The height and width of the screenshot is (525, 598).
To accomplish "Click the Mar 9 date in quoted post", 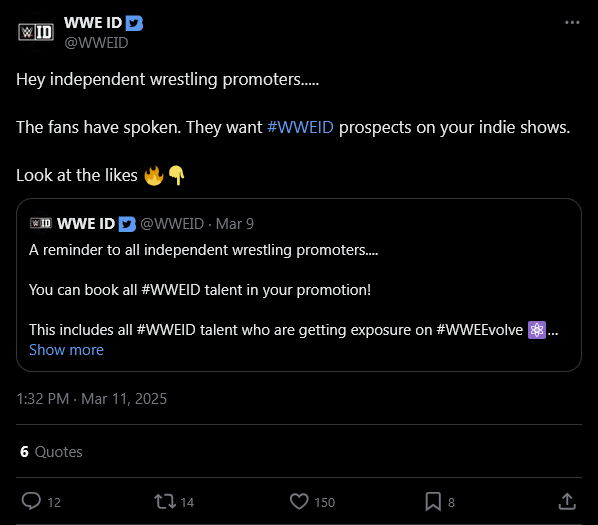I will pos(235,224).
